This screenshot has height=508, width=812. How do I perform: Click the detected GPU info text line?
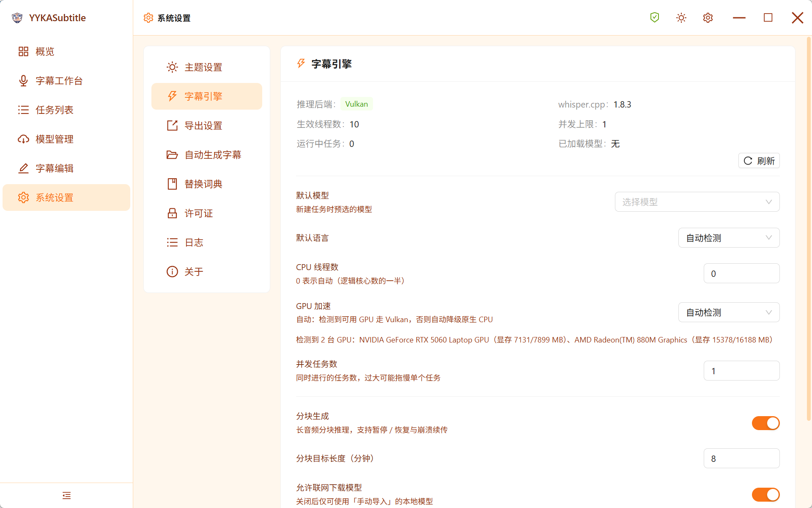(x=535, y=340)
